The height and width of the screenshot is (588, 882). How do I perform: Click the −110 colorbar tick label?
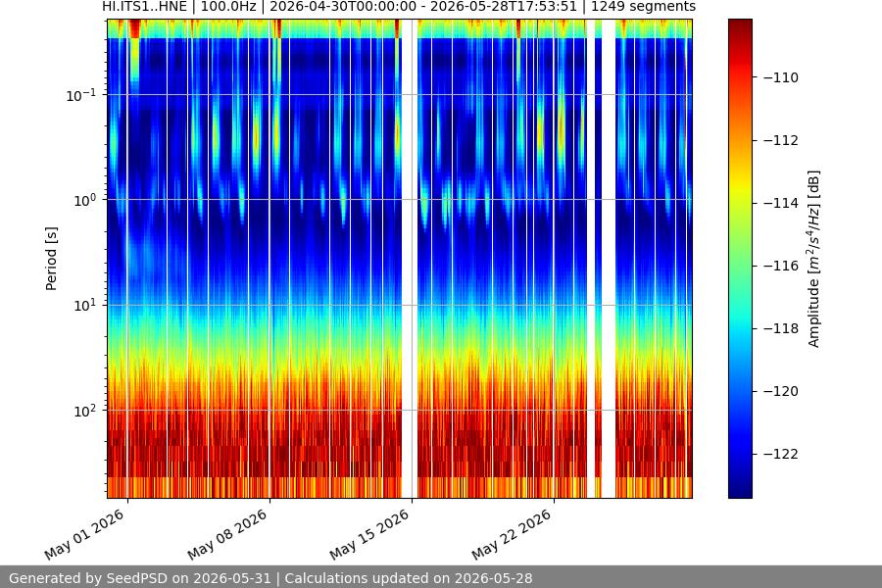(x=781, y=77)
